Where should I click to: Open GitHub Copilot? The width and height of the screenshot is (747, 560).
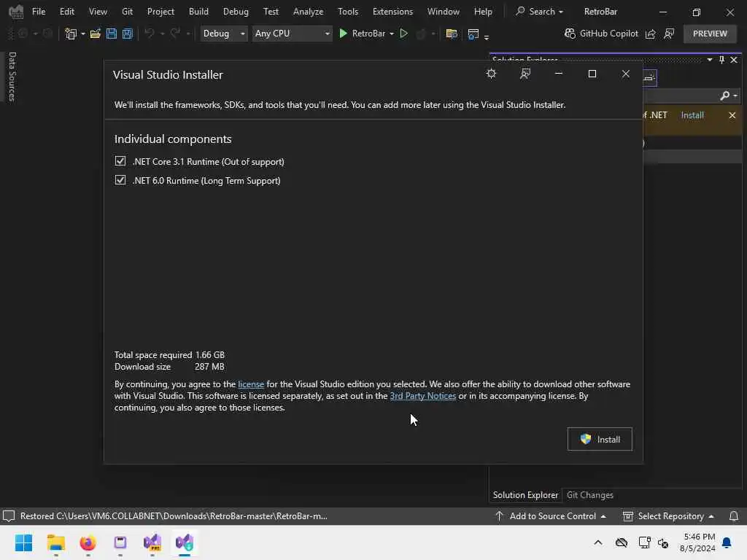click(x=601, y=34)
